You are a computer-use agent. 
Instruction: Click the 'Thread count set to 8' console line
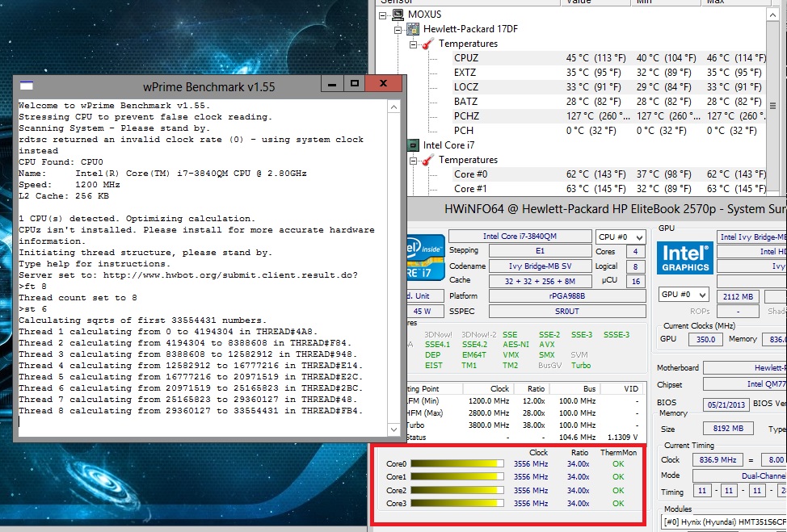(x=78, y=298)
